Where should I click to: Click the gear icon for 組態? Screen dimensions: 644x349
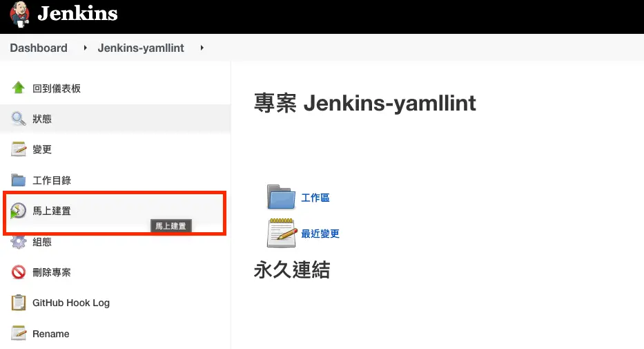coord(19,242)
